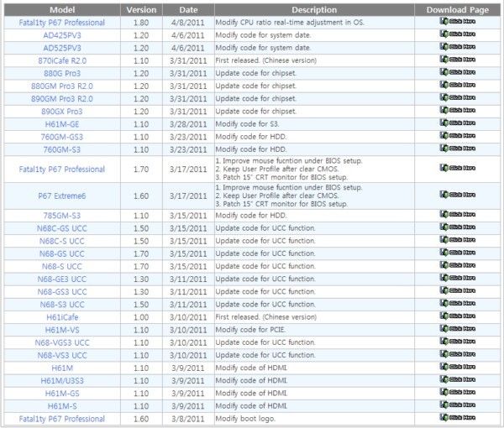Click download icon in 760GM-S3 row

click(x=458, y=149)
